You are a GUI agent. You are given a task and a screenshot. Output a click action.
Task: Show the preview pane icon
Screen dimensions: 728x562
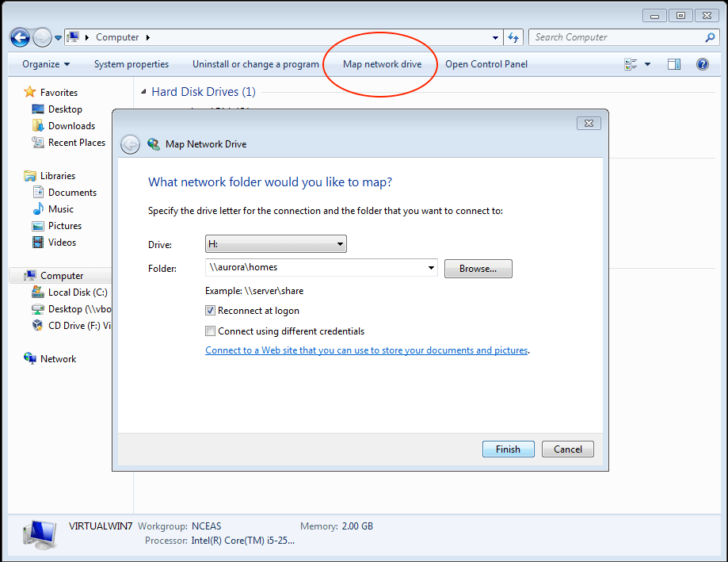pos(673,64)
